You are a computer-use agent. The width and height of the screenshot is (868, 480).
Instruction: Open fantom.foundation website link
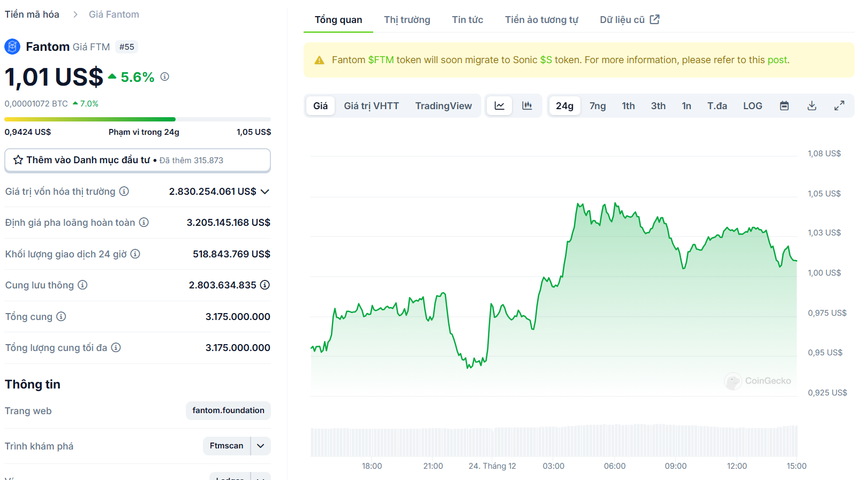pyautogui.click(x=228, y=410)
